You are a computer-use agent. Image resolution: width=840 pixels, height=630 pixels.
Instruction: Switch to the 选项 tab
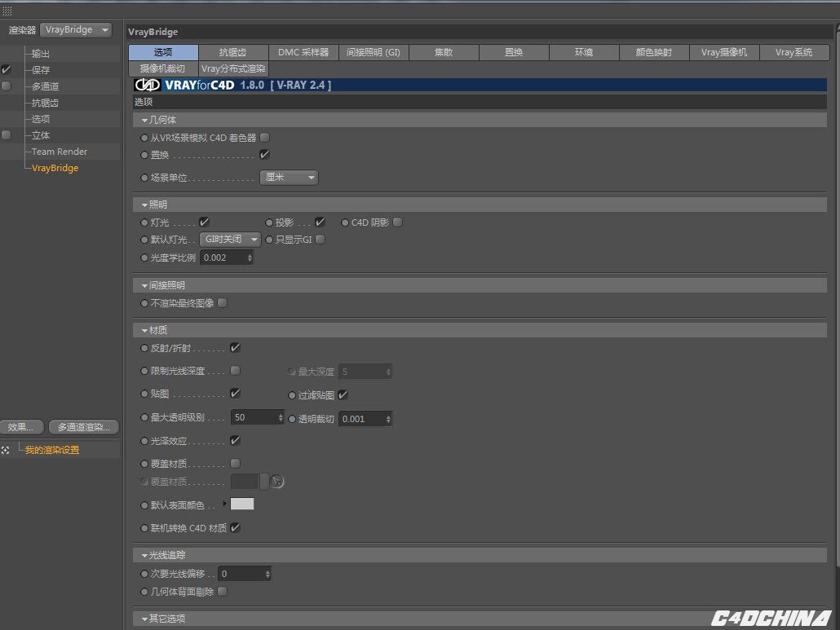click(163, 52)
